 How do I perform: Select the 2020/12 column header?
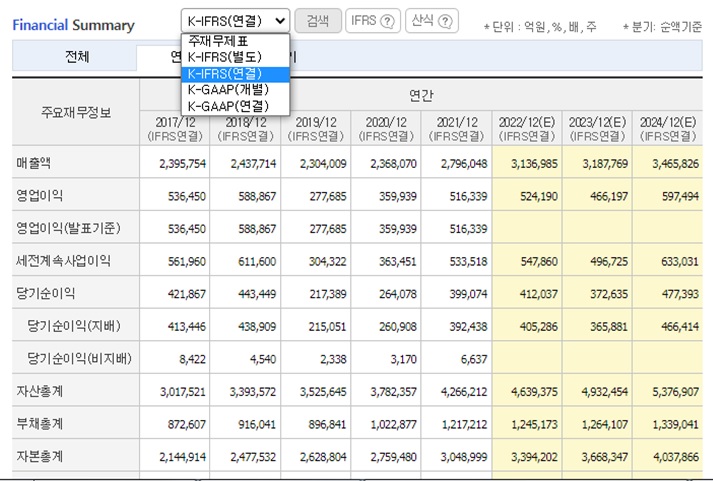[386, 129]
